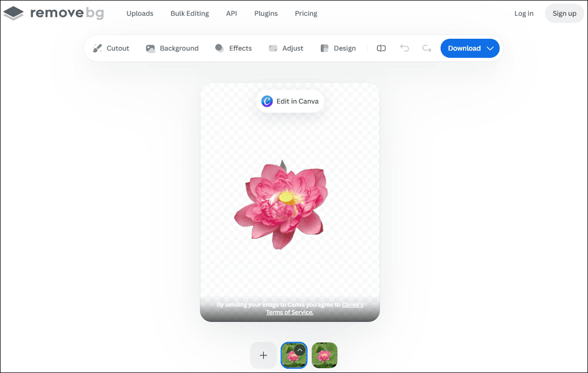The height and width of the screenshot is (373, 588).
Task: Undo the last edit
Action: click(405, 48)
